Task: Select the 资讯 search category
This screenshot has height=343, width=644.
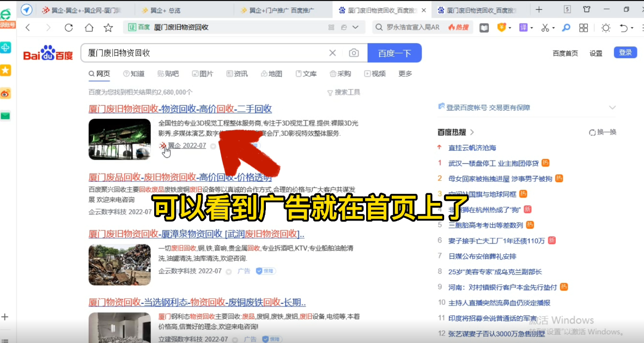Action: coord(237,74)
